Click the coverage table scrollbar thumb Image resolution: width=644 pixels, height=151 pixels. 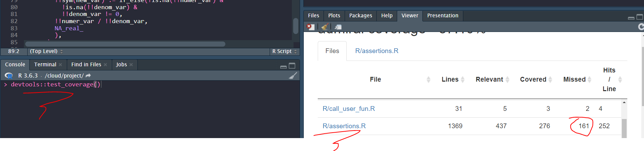(624, 129)
